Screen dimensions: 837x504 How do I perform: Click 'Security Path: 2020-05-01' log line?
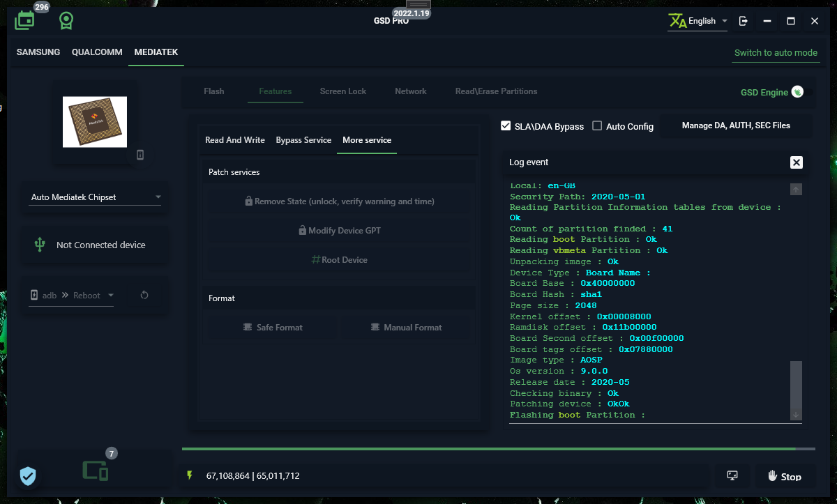[578, 197]
